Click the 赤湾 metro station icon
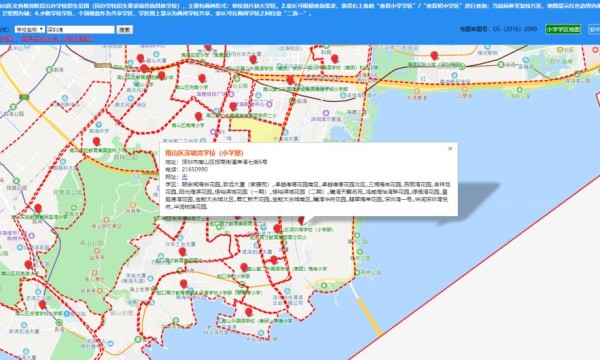The height and width of the screenshot is (360, 600). [59, 323]
